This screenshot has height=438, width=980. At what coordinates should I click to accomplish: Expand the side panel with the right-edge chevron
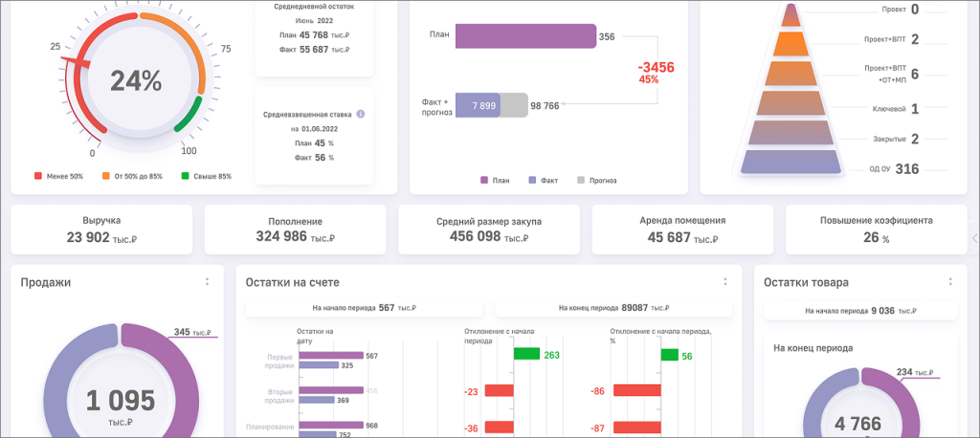973,238
